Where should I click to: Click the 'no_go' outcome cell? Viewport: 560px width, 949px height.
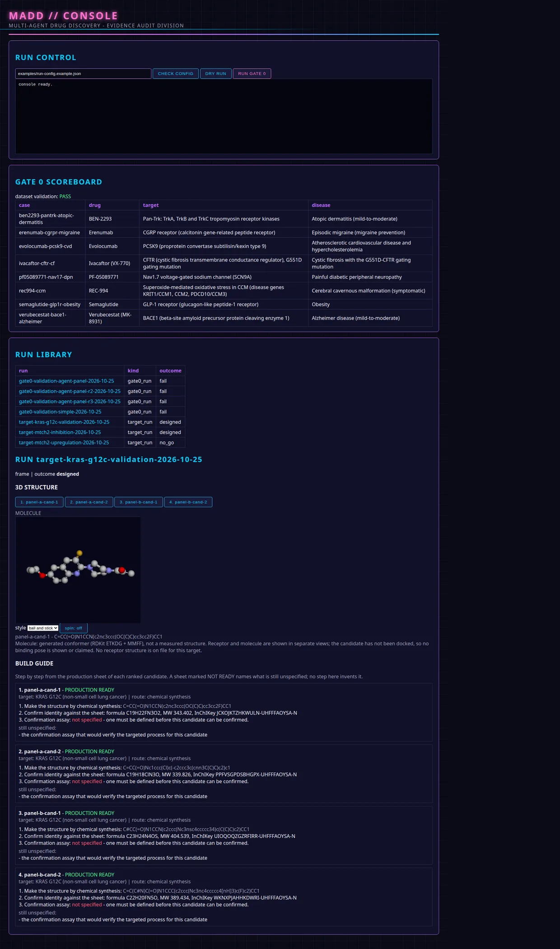coord(170,443)
